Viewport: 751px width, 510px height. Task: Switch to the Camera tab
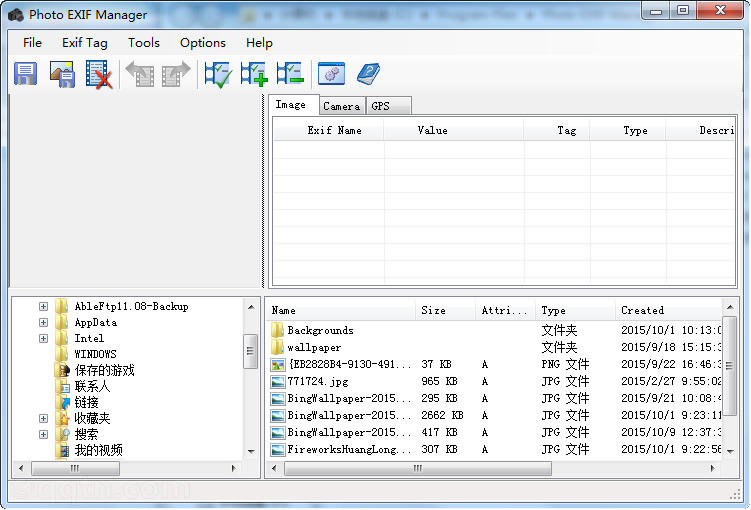tap(342, 106)
